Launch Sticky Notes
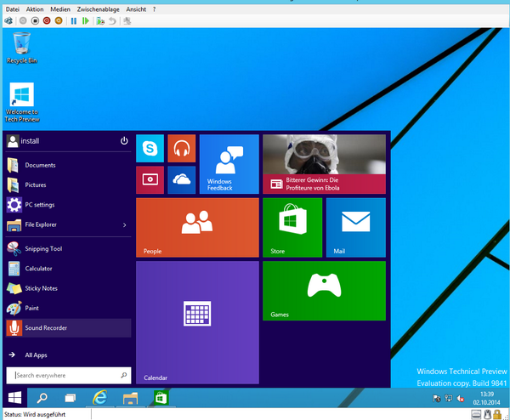Image resolution: width=510 pixels, height=420 pixels. pyautogui.click(x=68, y=288)
